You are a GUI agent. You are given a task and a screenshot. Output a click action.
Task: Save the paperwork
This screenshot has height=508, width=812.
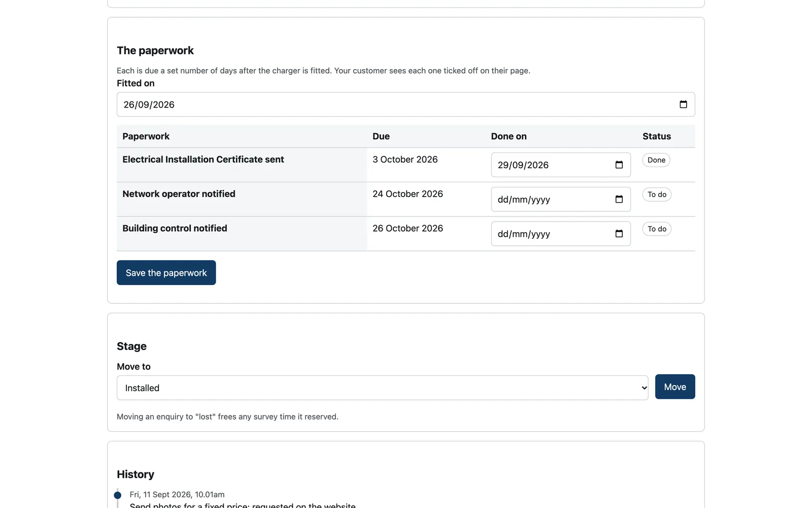pyautogui.click(x=166, y=273)
